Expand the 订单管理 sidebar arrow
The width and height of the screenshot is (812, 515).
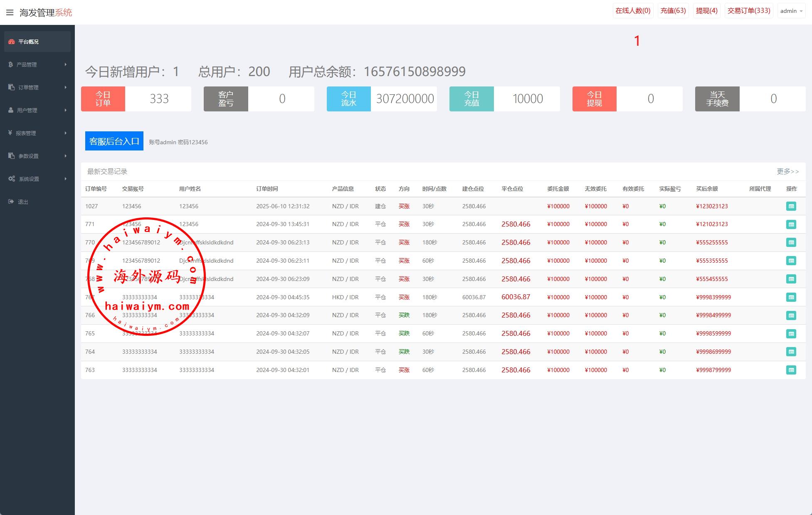click(66, 87)
